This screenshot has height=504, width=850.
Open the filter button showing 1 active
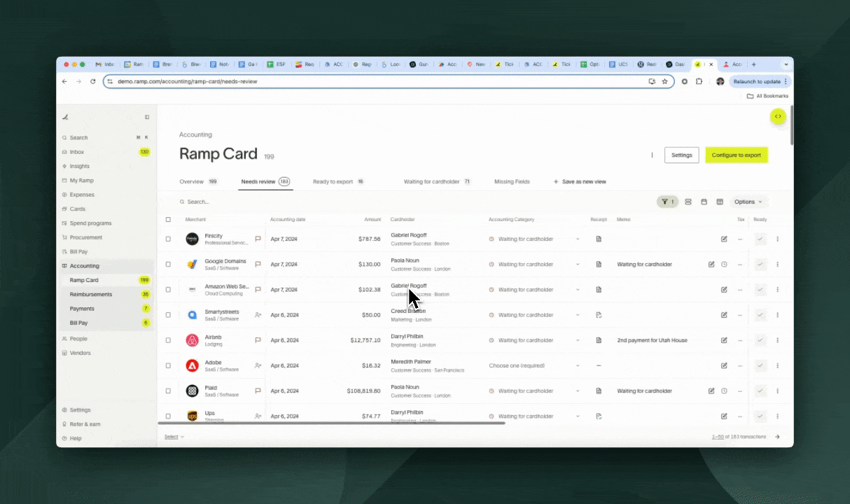click(667, 202)
